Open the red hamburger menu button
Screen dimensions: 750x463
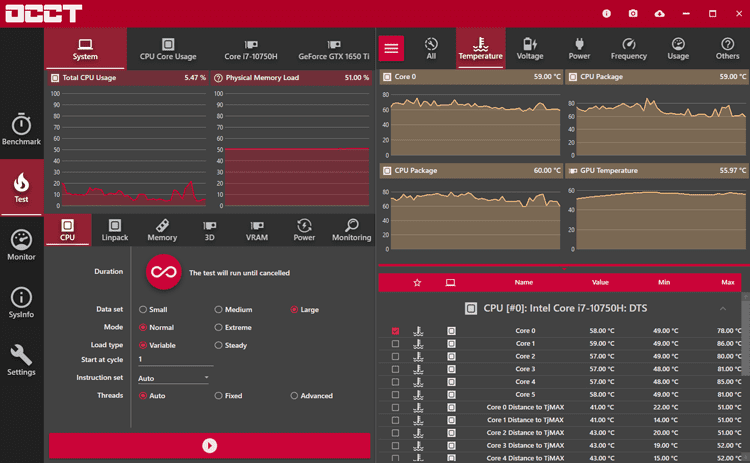391,48
